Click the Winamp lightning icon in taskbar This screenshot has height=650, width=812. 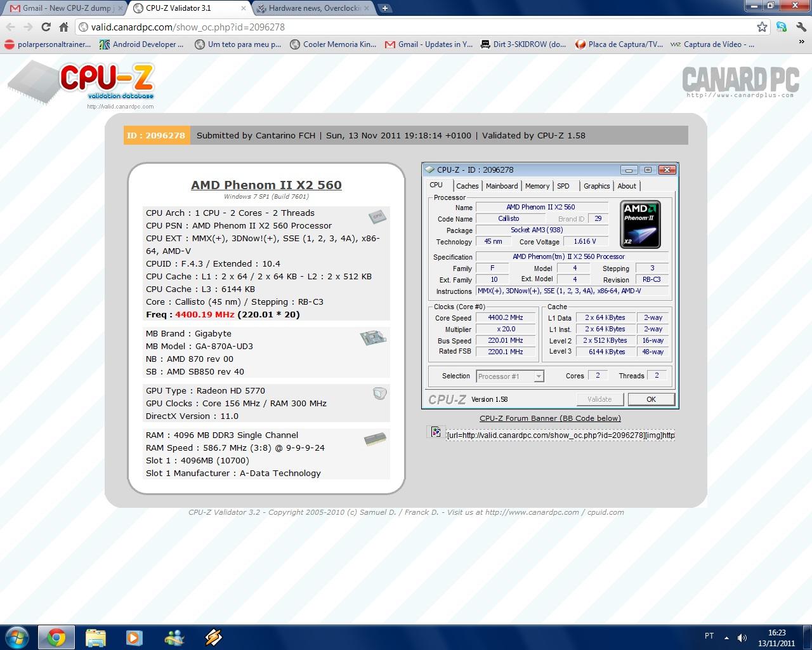pyautogui.click(x=213, y=637)
